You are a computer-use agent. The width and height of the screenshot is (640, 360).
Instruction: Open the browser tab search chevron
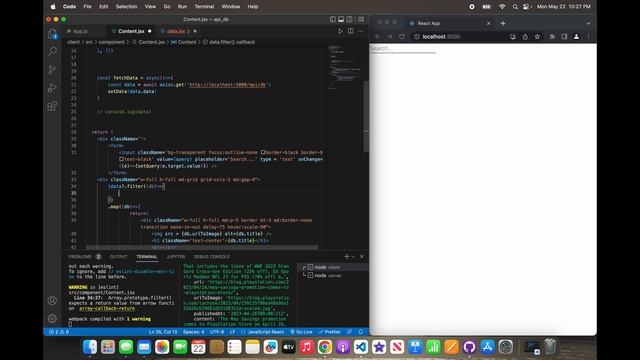tap(588, 23)
